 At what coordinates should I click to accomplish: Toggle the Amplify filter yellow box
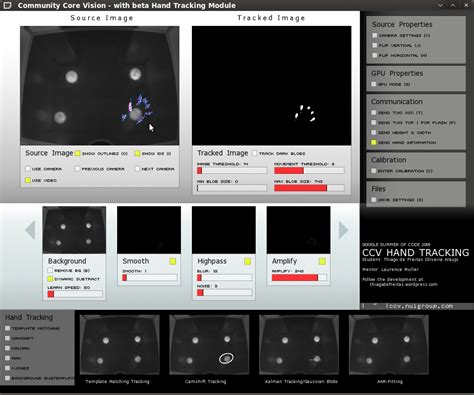[x=322, y=261]
